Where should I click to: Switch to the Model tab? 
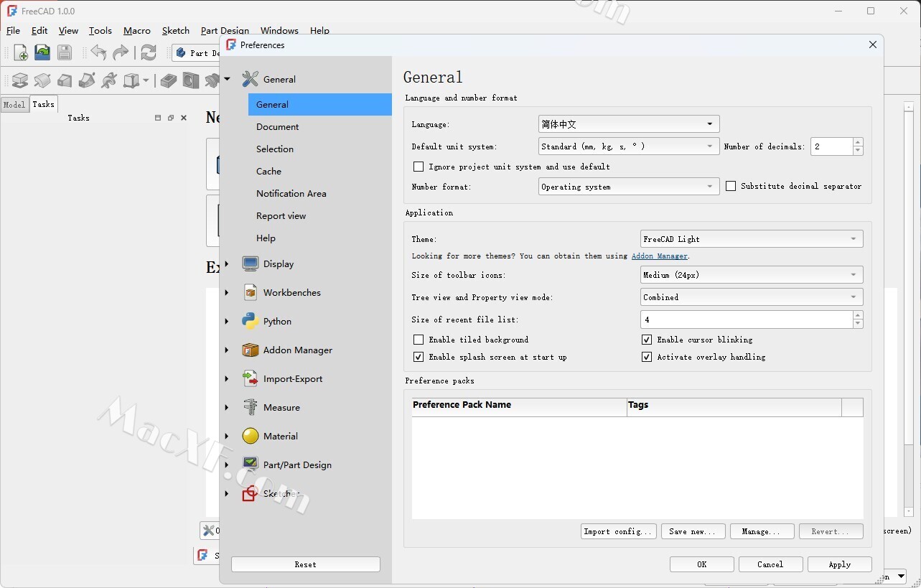(14, 105)
